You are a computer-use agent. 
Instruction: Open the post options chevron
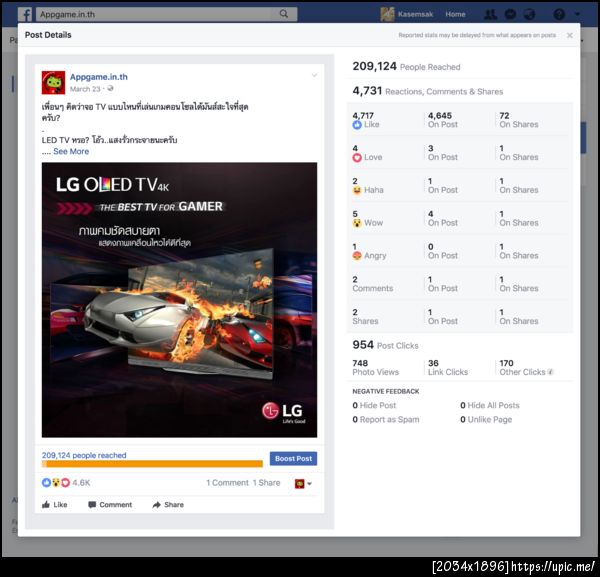[314, 75]
